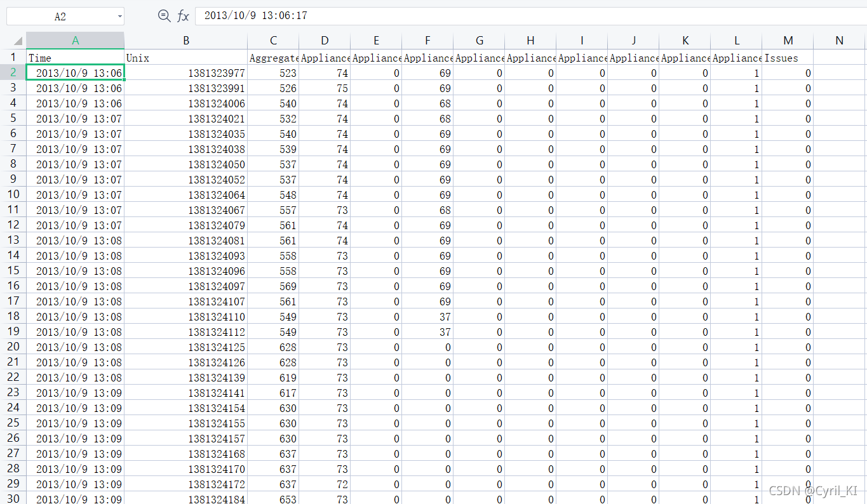
Task: Click the select-all corner triangle
Action: [x=17, y=41]
